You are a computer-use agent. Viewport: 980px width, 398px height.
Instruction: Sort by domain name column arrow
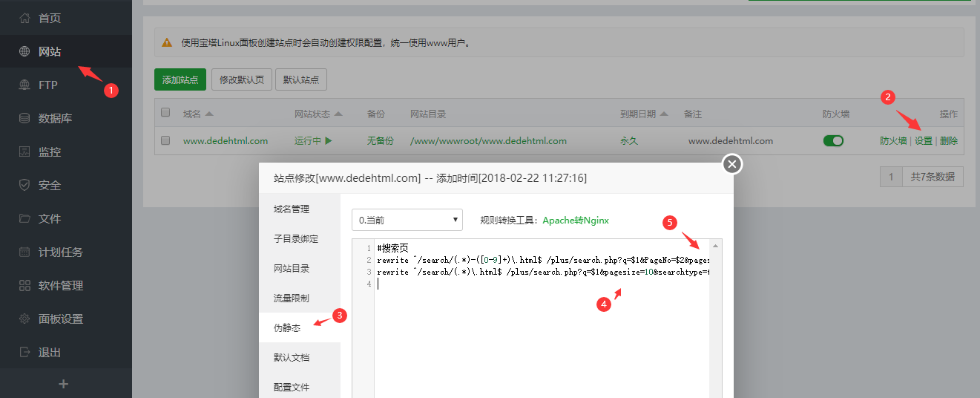coord(209,114)
